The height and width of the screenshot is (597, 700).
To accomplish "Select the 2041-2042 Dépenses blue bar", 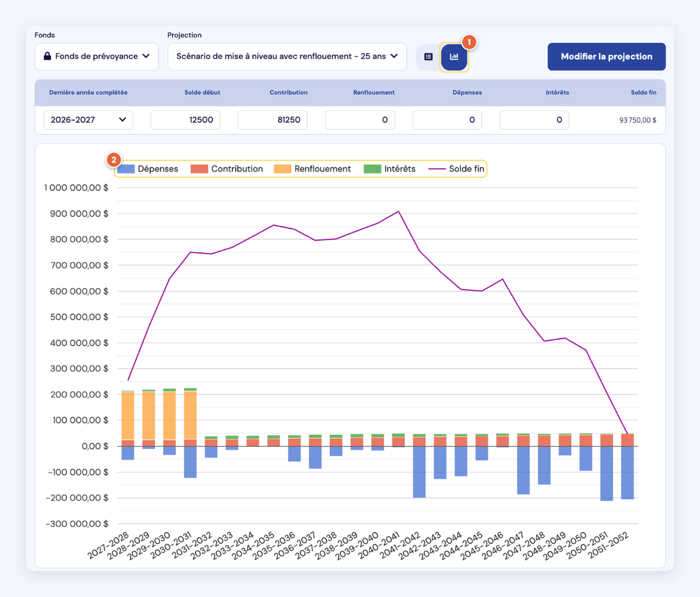I will (x=419, y=472).
